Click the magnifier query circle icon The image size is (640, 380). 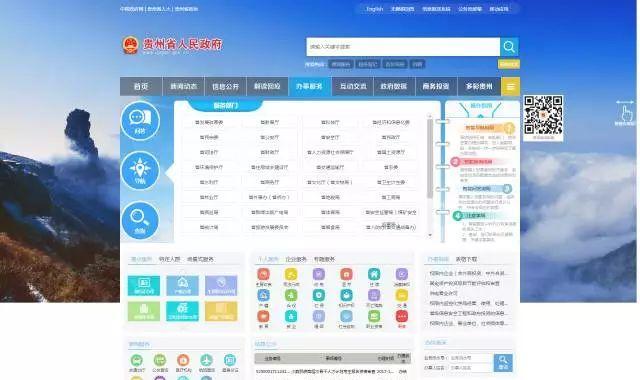(140, 220)
